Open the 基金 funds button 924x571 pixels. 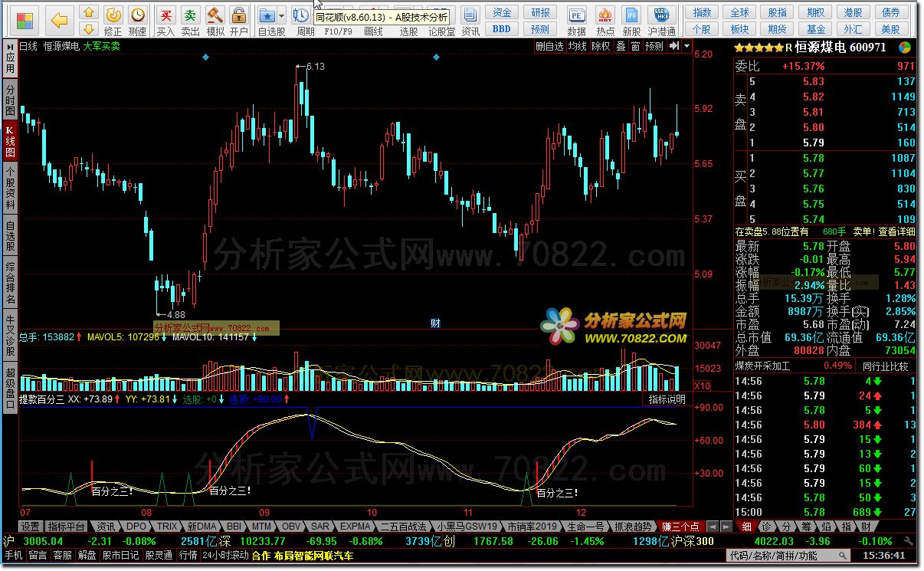click(x=815, y=29)
